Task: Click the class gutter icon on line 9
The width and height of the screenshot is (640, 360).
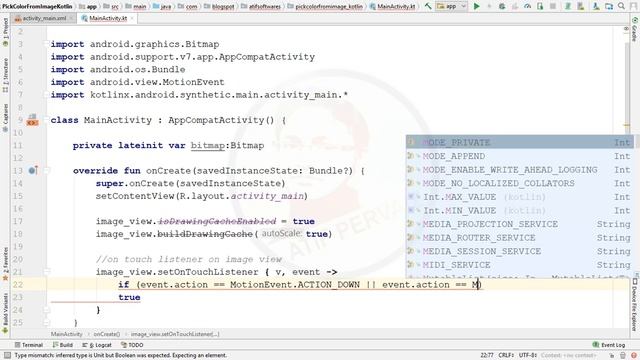Action: pos(32,120)
